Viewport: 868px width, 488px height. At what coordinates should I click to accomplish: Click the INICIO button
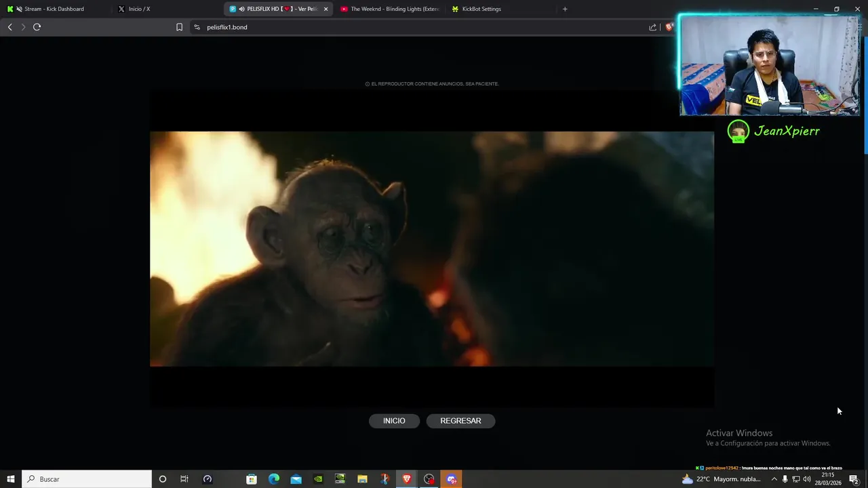(394, 421)
